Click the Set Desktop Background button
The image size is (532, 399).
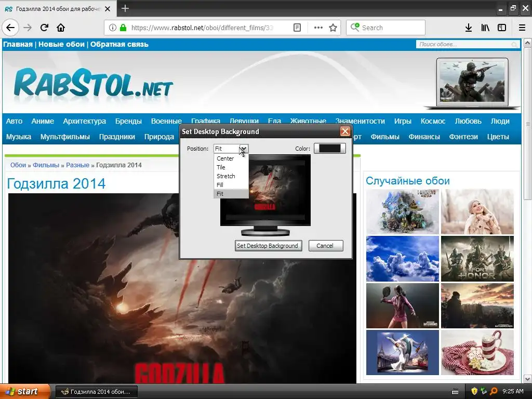tap(268, 246)
